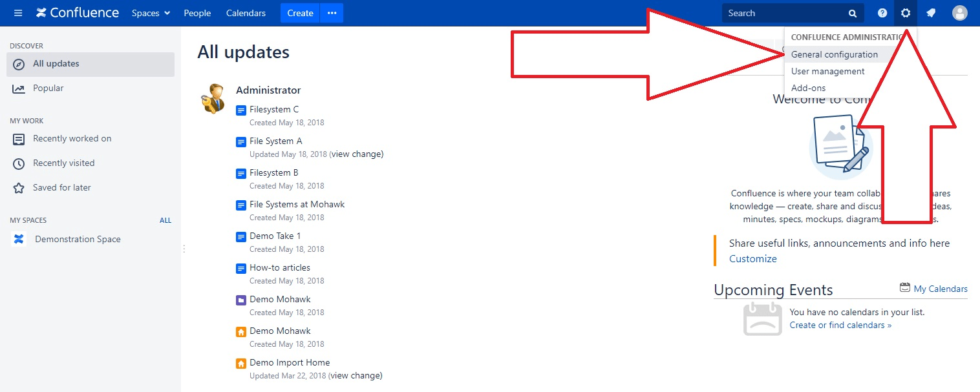Click ALL next to My Spaces
This screenshot has width=980, height=392.
tap(165, 220)
